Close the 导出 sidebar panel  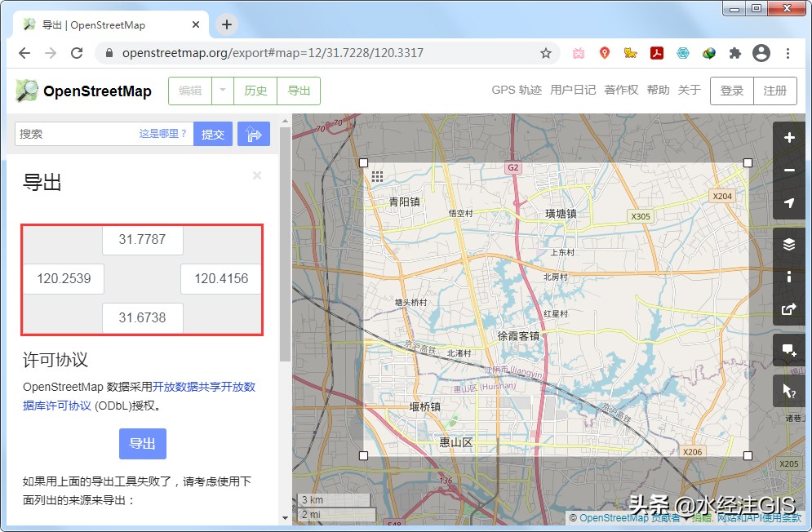[257, 175]
